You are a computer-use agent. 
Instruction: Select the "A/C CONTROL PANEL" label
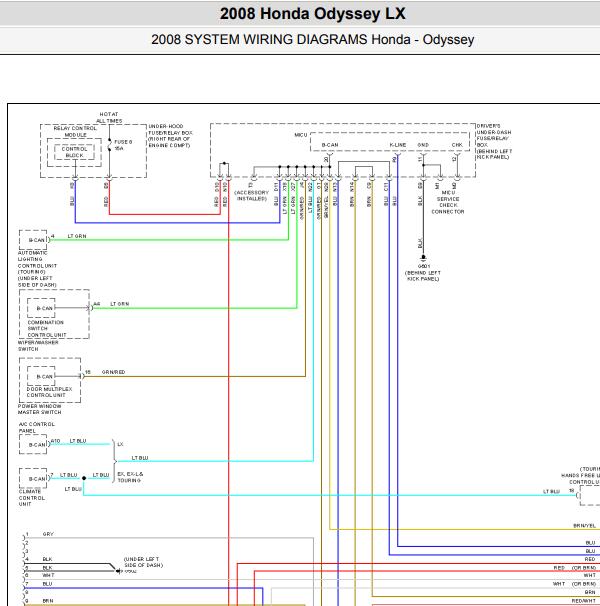coord(37,427)
